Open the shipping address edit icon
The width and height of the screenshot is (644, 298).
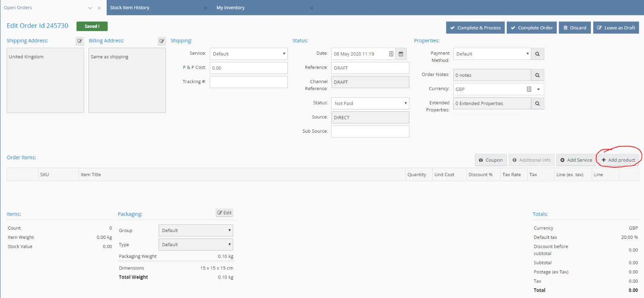point(80,41)
